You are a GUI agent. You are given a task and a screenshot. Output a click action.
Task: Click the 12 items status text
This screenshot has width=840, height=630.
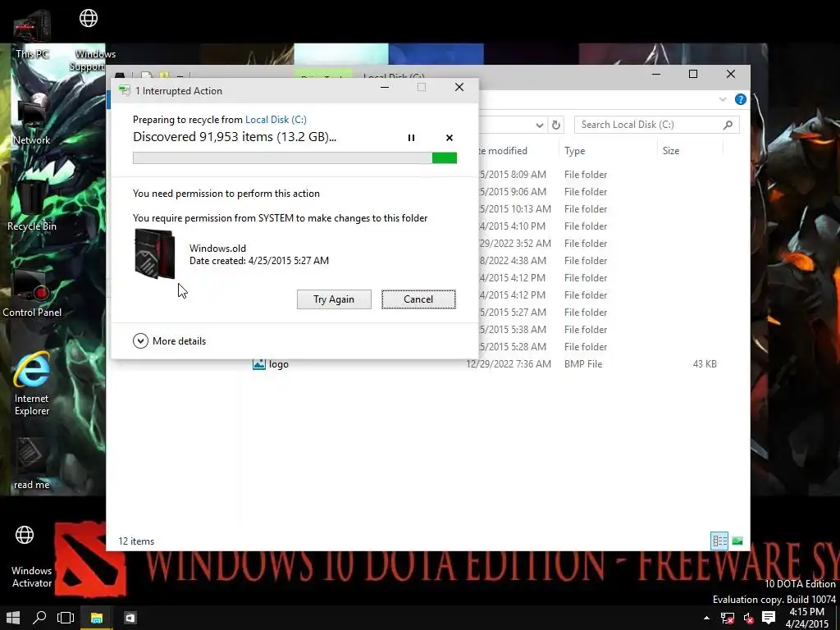[136, 541]
